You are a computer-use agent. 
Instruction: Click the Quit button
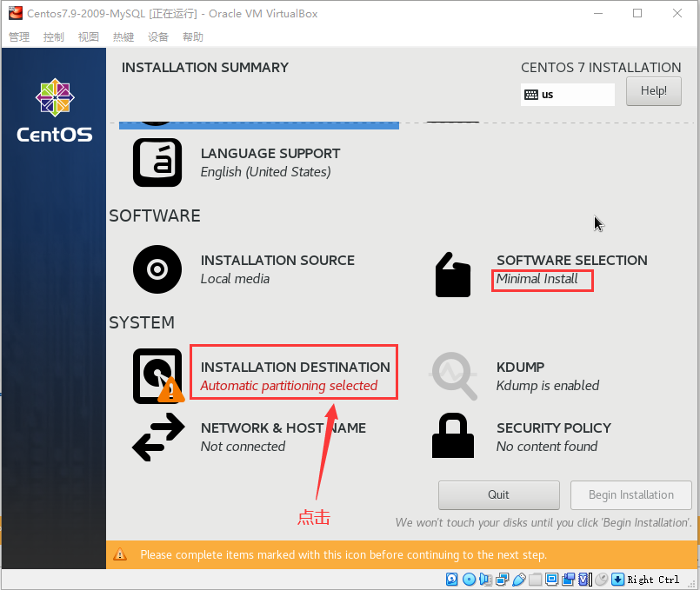[498, 495]
